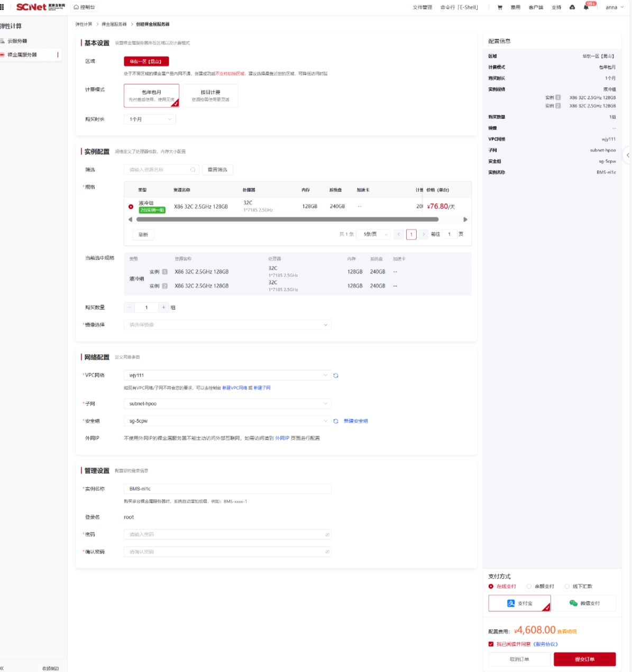632x672 pixels.
Task: Open the 新建安全组 link
Action: tap(355, 421)
